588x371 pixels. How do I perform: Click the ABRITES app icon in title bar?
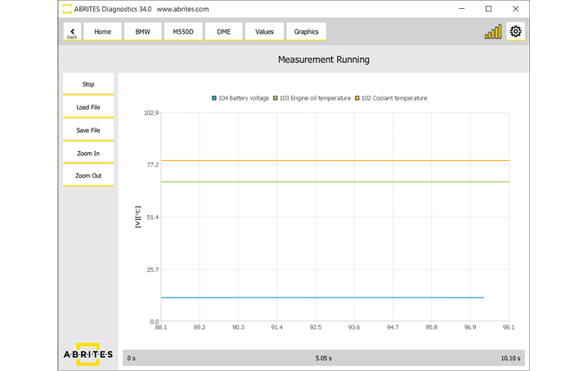click(66, 9)
